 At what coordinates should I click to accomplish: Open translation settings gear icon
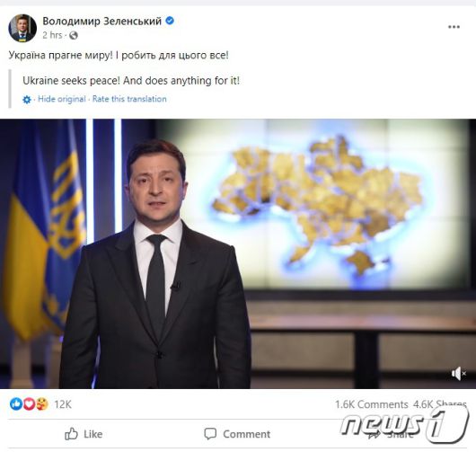(27, 100)
